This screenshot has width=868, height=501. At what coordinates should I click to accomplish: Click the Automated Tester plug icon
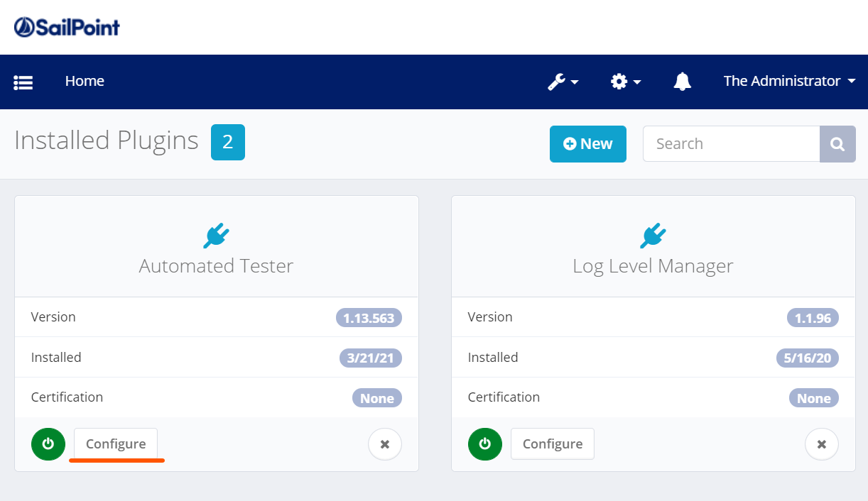(216, 236)
